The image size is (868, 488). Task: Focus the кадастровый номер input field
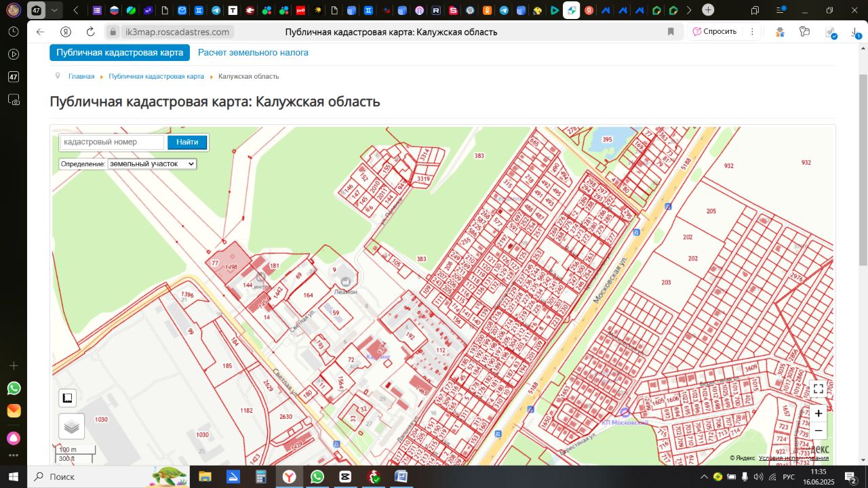[112, 142]
